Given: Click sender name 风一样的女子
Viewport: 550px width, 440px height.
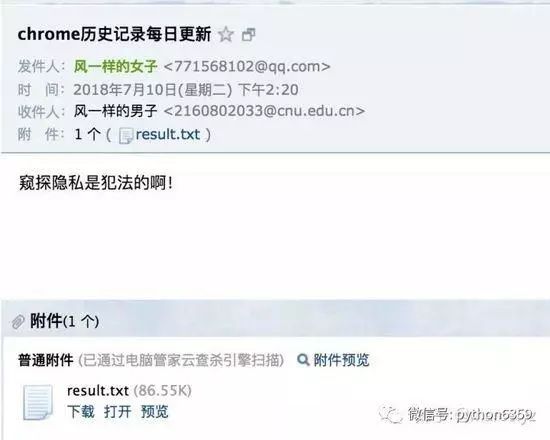Looking at the screenshot, I should (115, 66).
